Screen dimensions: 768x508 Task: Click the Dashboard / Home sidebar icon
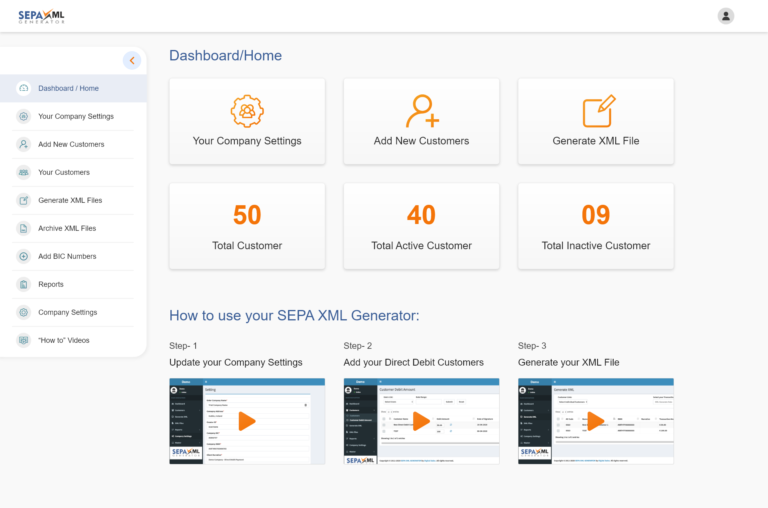(x=24, y=88)
